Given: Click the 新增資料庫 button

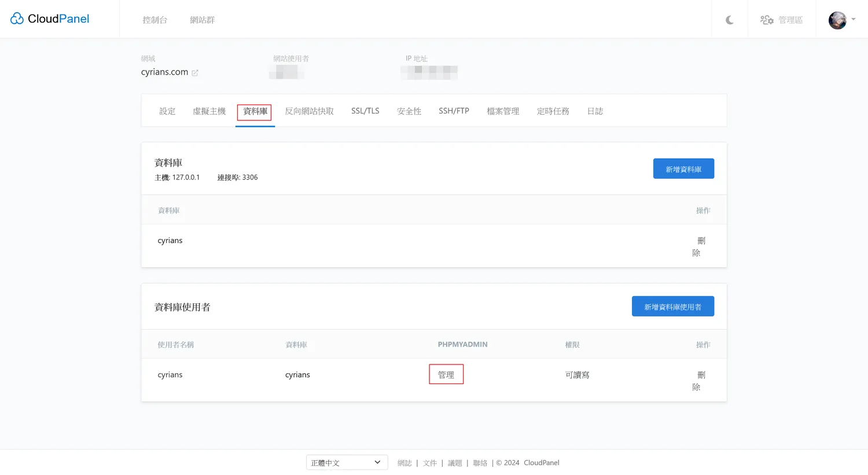Looking at the screenshot, I should [x=683, y=169].
